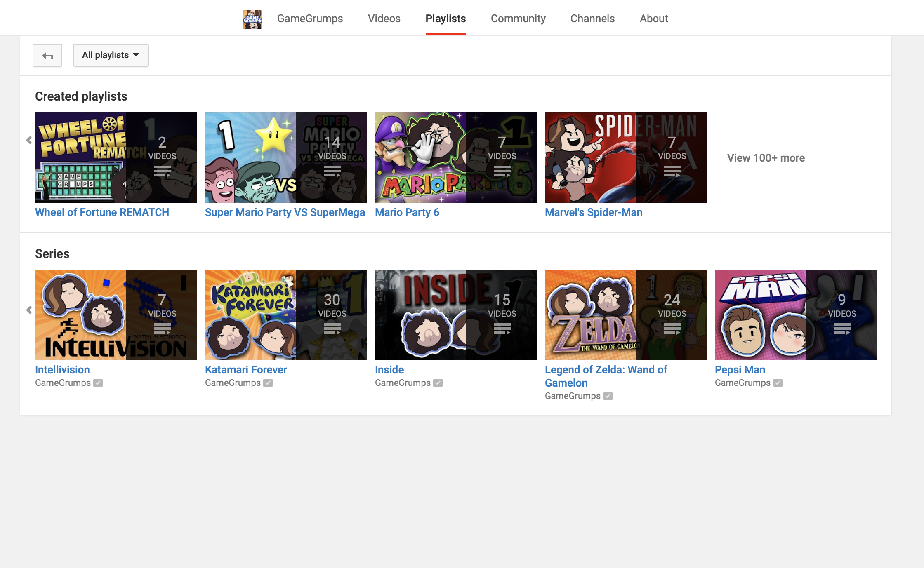
Task: Click verified badge next to Intellivision's GameGrumps
Action: tap(98, 383)
